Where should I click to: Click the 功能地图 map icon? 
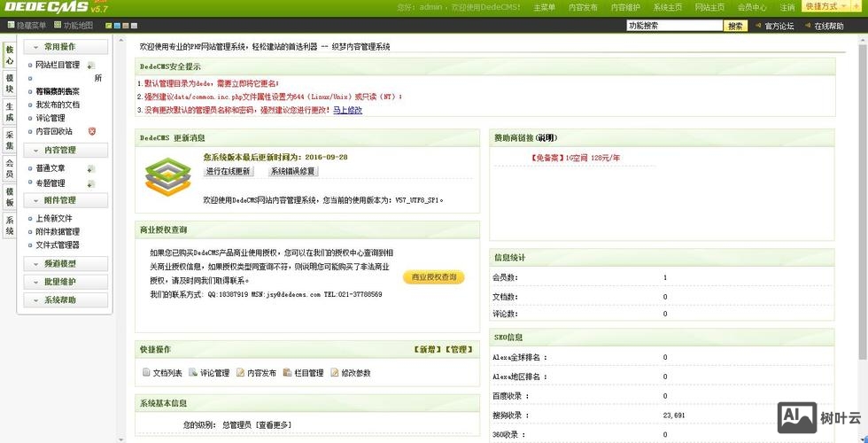pos(58,25)
